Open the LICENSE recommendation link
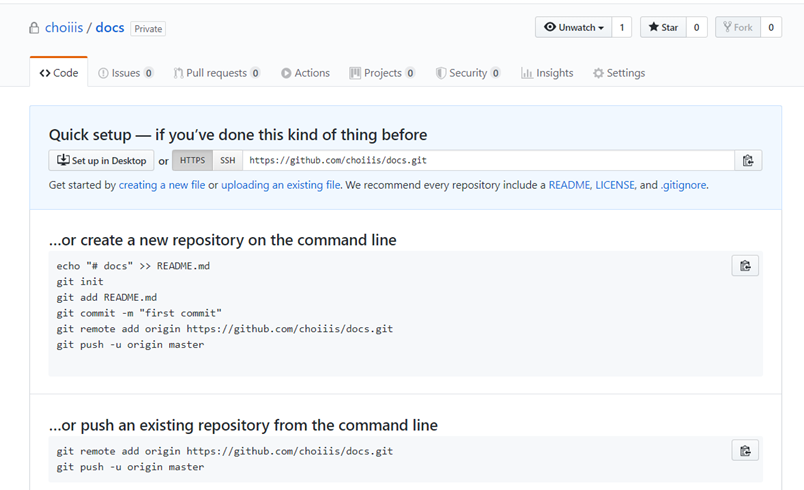The image size is (804, 490). point(615,185)
